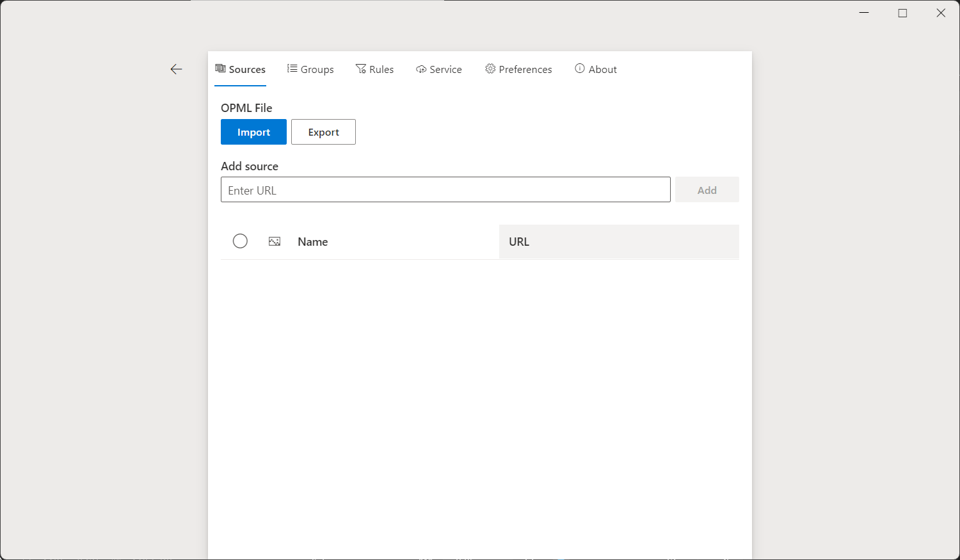Click the Add source button
This screenshot has width=960, height=560.
click(707, 190)
